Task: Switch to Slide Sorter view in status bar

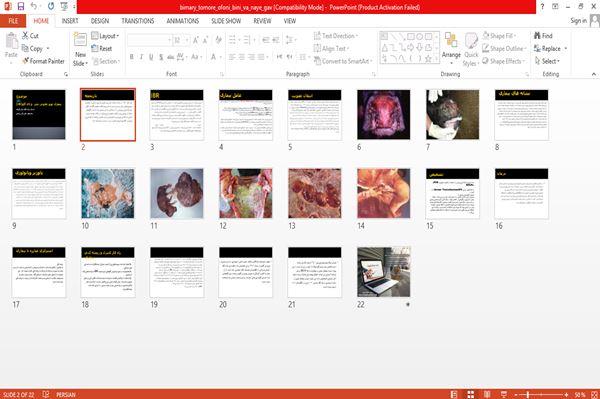Action: coord(471,394)
